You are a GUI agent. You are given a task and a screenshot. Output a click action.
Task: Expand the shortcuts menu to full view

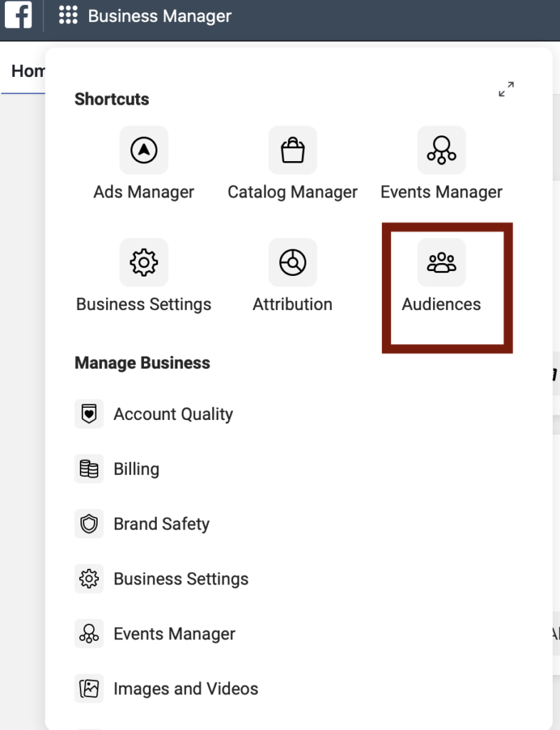point(506,90)
